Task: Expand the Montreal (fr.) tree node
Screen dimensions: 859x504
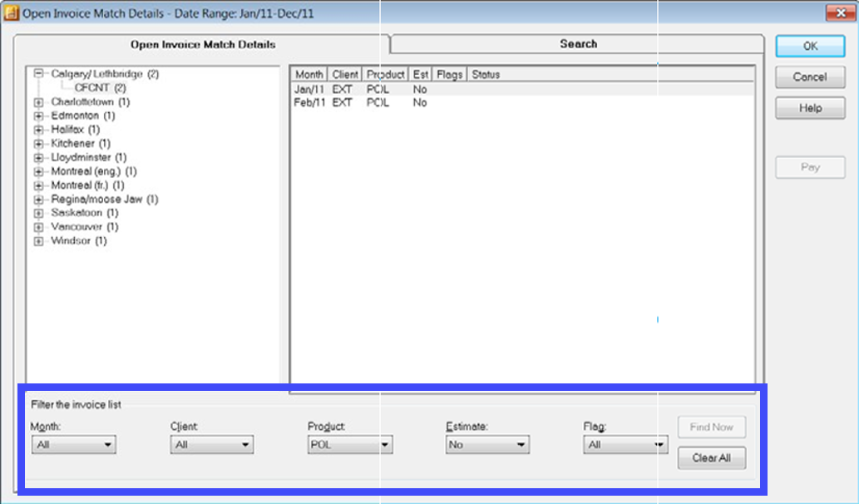Action: (x=38, y=185)
